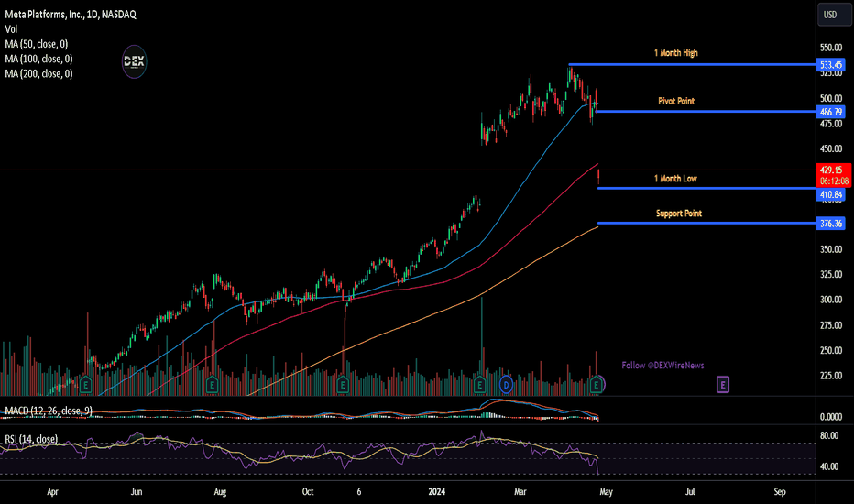Click the red 429.15 current price label

[x=833, y=170]
